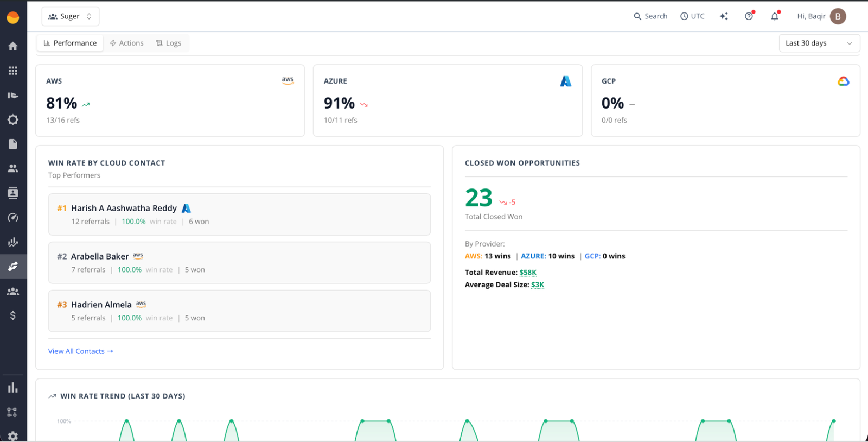Open the two-people contacts icon in sidebar
Viewport: 868px width, 442px height.
[13, 168]
